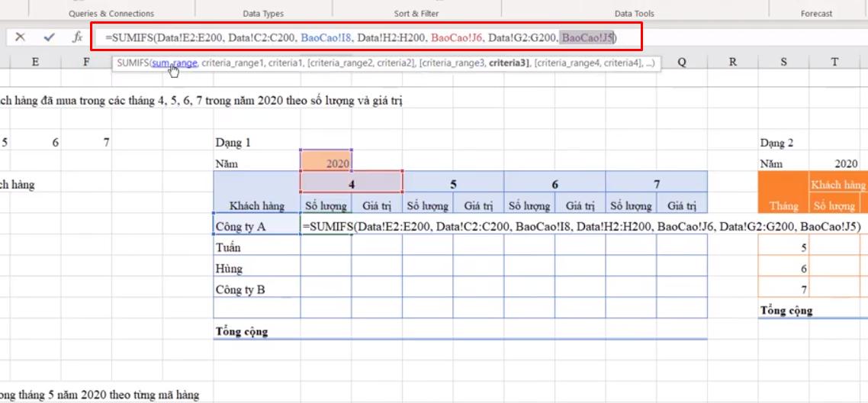Select orange Số lượng header in Dạng 2
Viewport: 868px width, 403px height.
tap(834, 202)
